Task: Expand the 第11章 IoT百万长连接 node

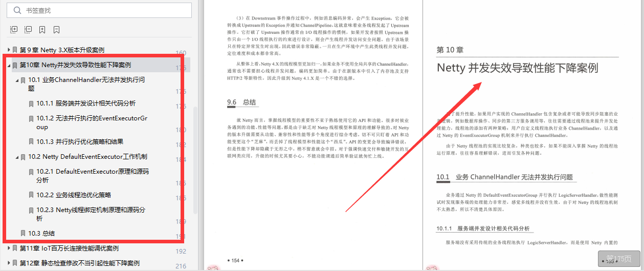Action: [x=8, y=248]
